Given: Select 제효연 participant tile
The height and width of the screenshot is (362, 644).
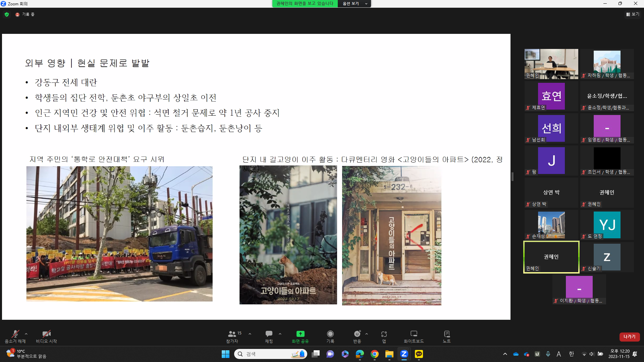Looking at the screenshot, I should tap(551, 96).
